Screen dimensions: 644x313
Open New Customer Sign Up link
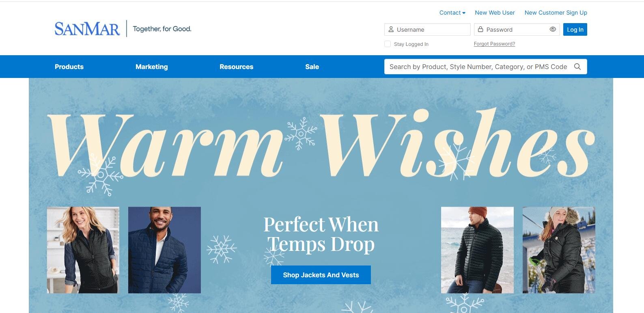tap(556, 13)
